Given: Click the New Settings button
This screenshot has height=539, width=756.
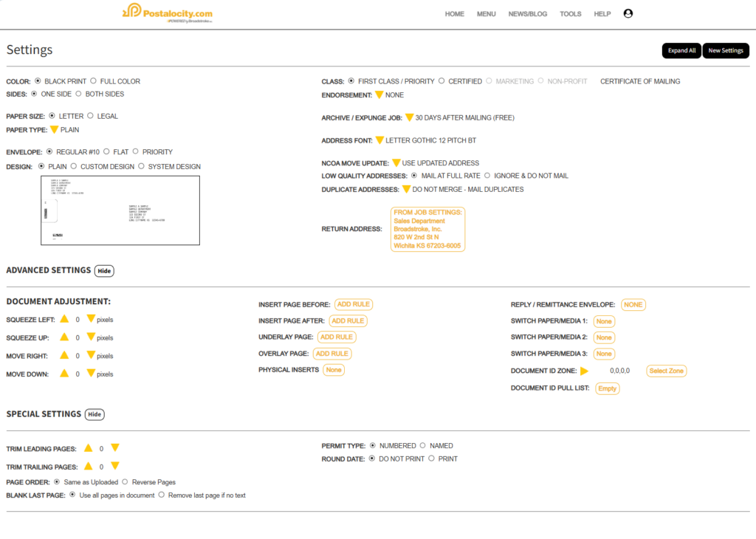Looking at the screenshot, I should (726, 51).
